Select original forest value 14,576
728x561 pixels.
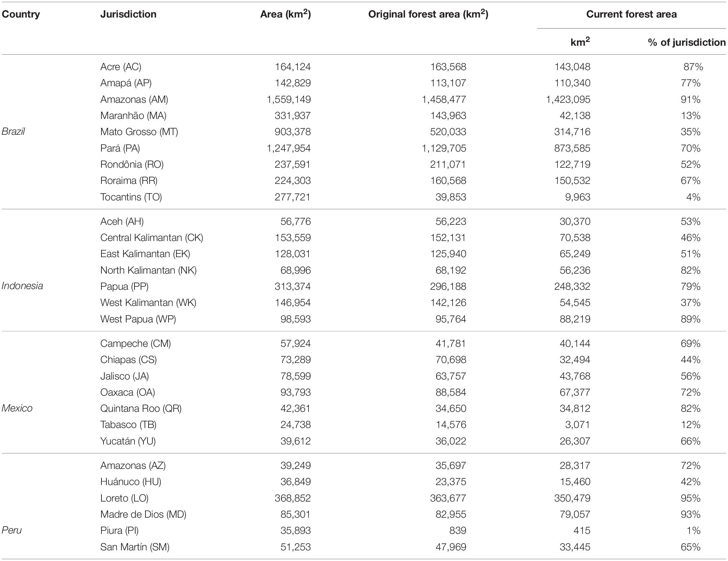point(451,425)
